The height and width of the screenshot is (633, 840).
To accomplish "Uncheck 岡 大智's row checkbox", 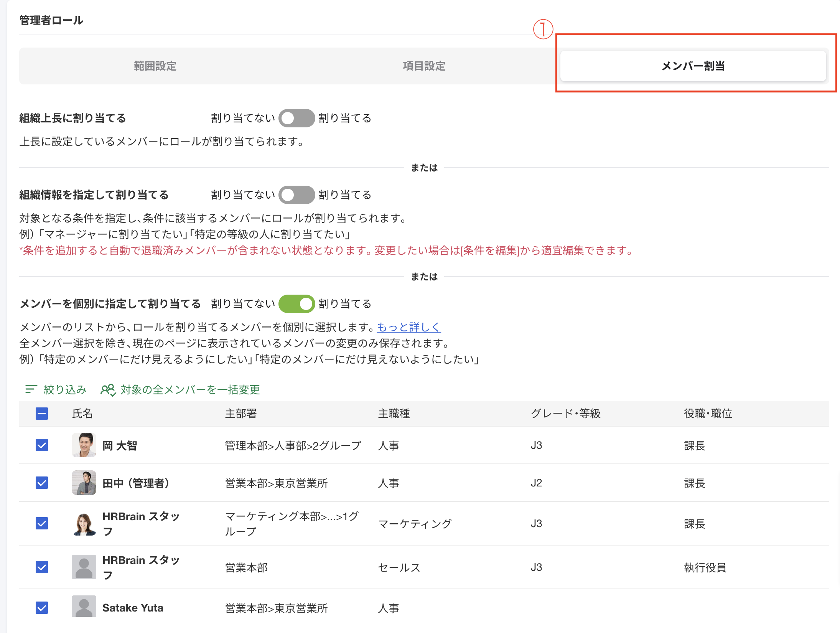I will pyautogui.click(x=41, y=445).
